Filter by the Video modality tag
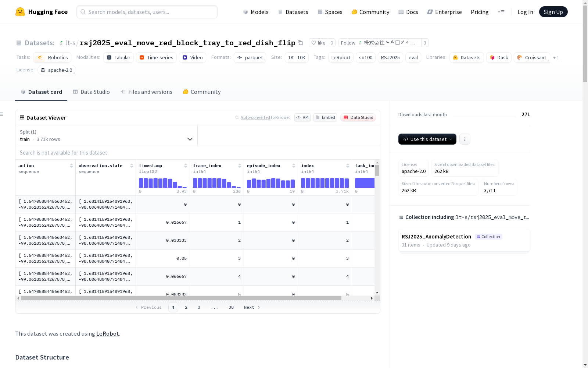The image size is (588, 368). pyautogui.click(x=193, y=57)
